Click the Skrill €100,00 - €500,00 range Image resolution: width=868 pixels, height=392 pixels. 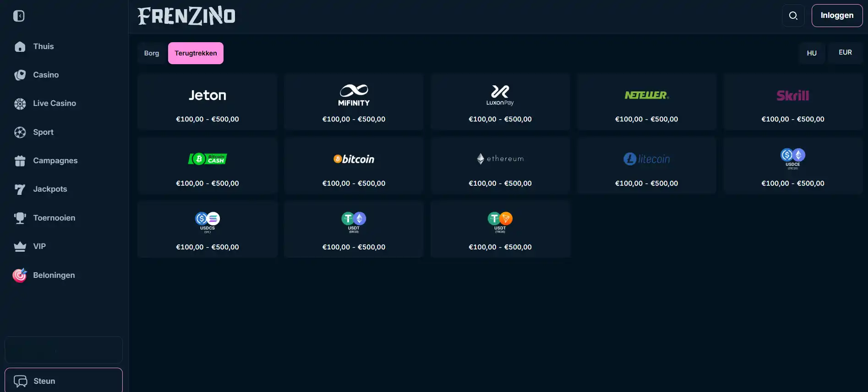pyautogui.click(x=793, y=119)
